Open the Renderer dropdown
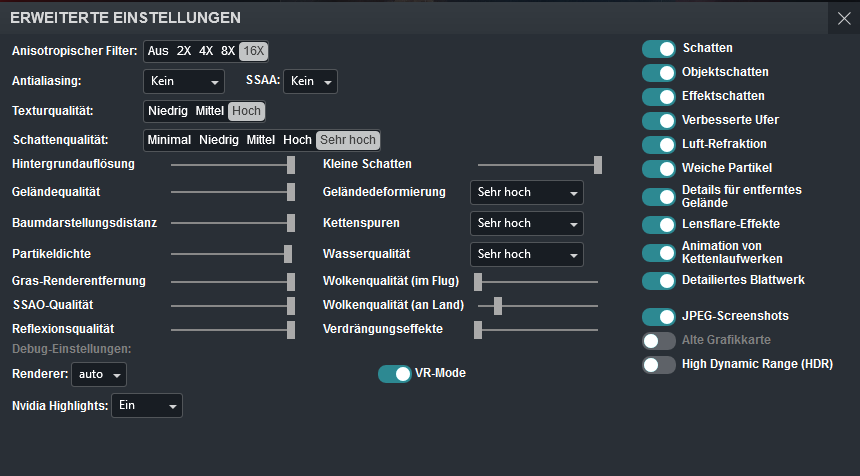 (99, 375)
